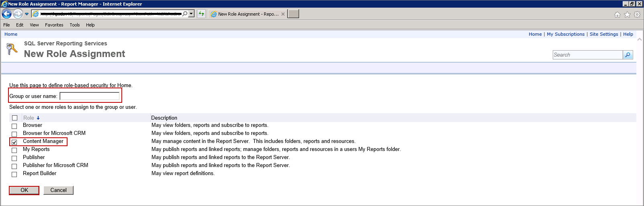Sort by the Role column header
Screen dimensions: 644x206
coord(29,118)
